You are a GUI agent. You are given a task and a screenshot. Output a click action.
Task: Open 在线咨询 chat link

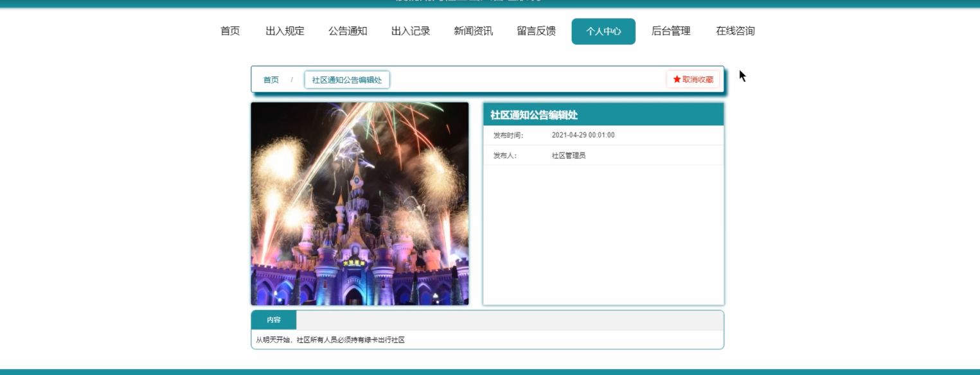tap(735, 31)
